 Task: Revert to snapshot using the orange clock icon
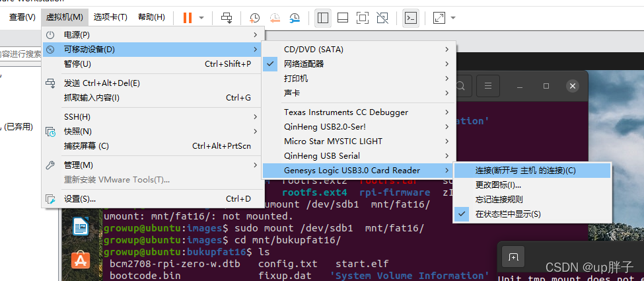click(x=274, y=18)
